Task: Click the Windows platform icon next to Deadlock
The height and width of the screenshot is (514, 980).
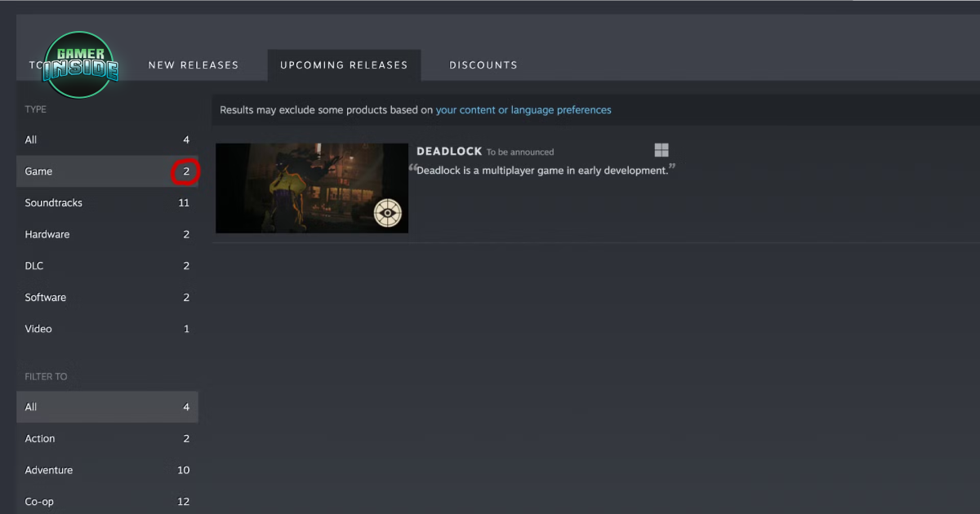Action: (661, 150)
